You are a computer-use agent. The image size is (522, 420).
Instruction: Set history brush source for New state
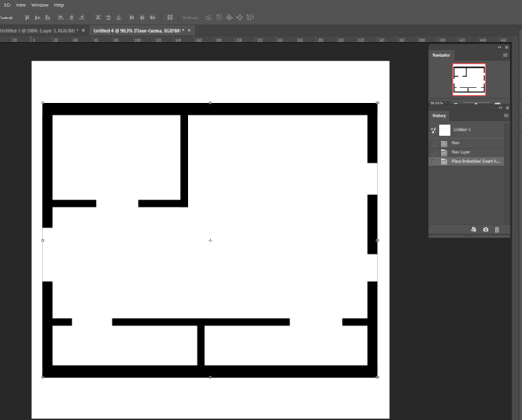tap(434, 143)
